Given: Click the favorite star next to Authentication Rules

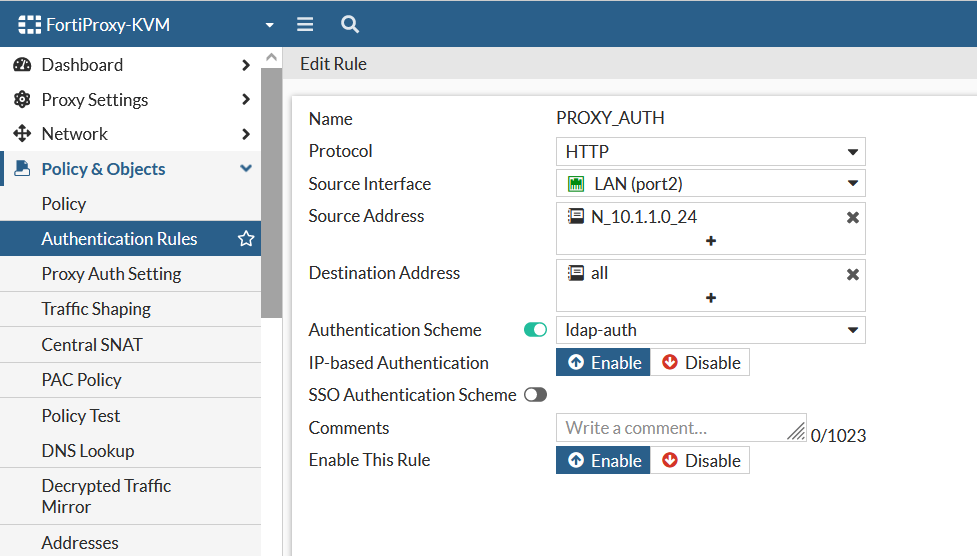Looking at the screenshot, I should (246, 239).
